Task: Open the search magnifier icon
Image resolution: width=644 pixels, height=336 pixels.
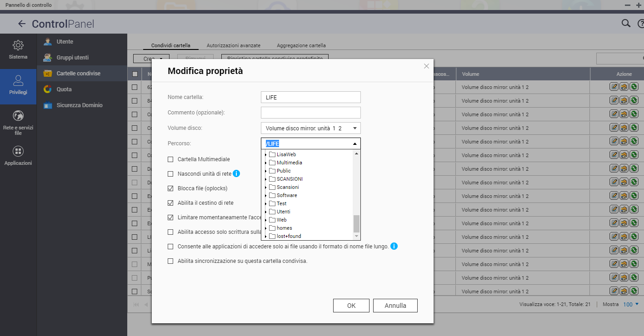Action: coord(626,24)
